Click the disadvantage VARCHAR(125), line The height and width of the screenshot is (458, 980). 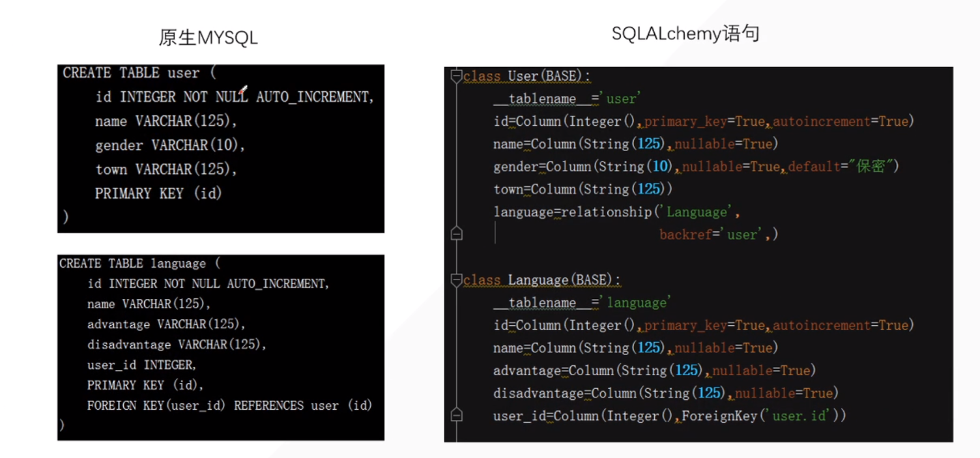coord(177,345)
